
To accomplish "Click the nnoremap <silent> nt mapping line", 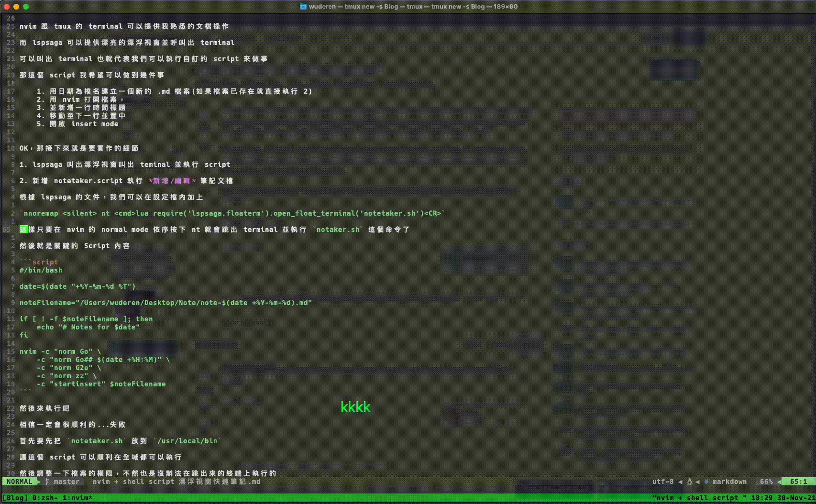I will point(232,213).
